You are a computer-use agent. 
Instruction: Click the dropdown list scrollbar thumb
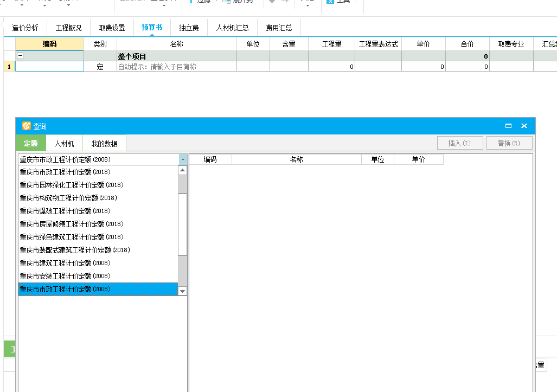click(182, 224)
